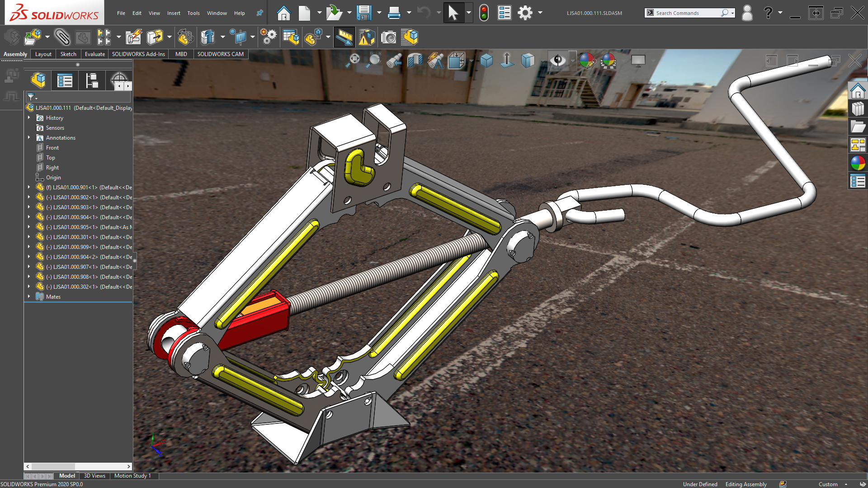
Task: Click the Edit Appearance color ball
Action: (x=587, y=60)
